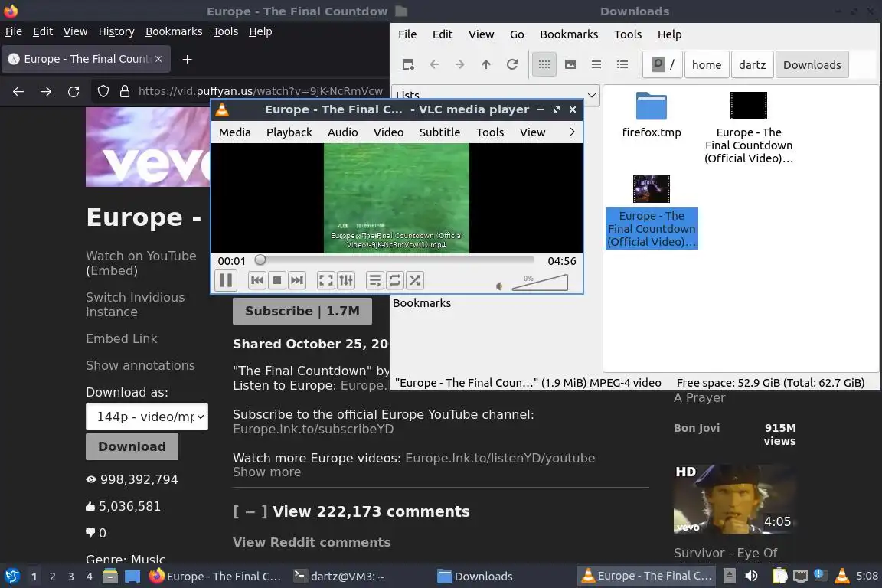Open the Firefox History menu

coord(116,31)
